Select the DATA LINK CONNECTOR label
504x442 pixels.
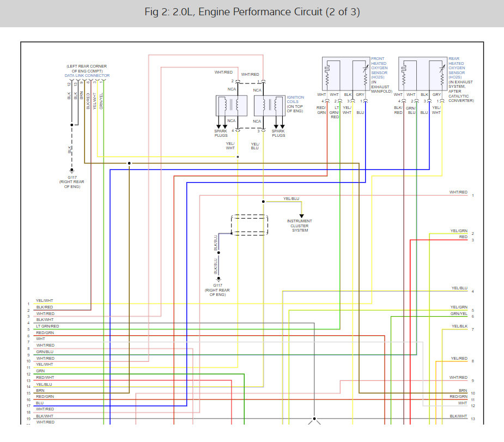point(87,76)
